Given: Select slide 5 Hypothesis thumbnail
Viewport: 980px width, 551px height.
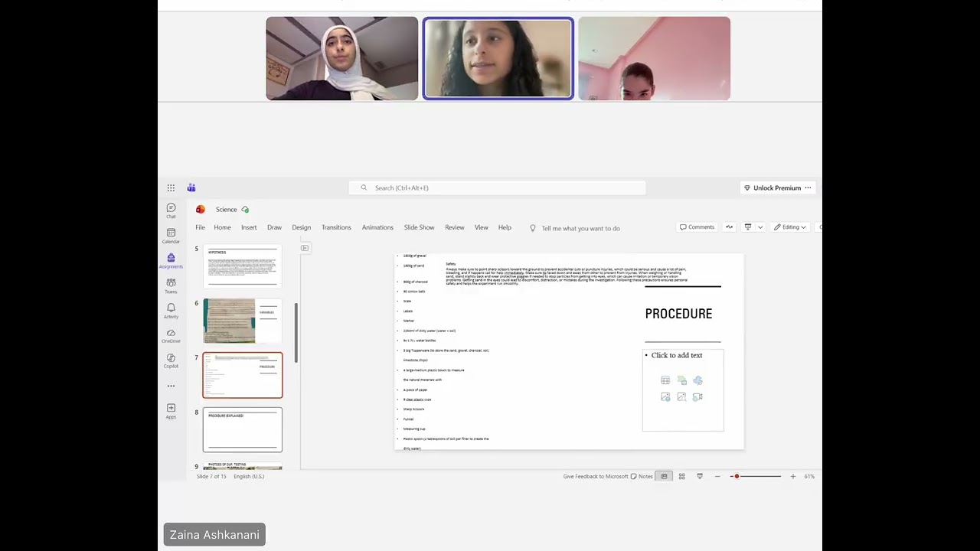Looking at the screenshot, I should coord(243,266).
